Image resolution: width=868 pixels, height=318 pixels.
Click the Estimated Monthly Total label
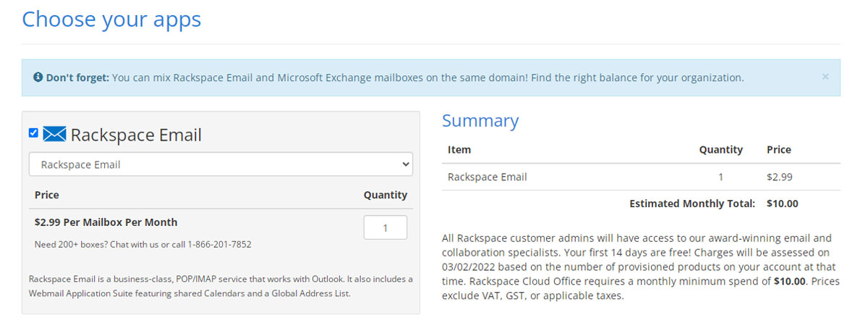point(692,204)
